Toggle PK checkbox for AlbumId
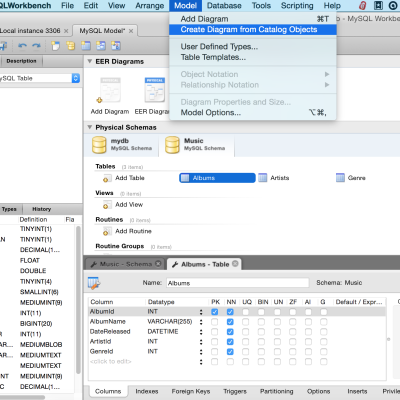400x400 pixels. pos(215,312)
